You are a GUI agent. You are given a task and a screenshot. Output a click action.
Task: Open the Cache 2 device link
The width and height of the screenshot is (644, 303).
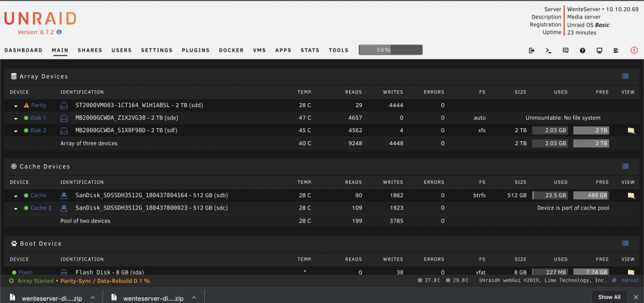(x=41, y=208)
